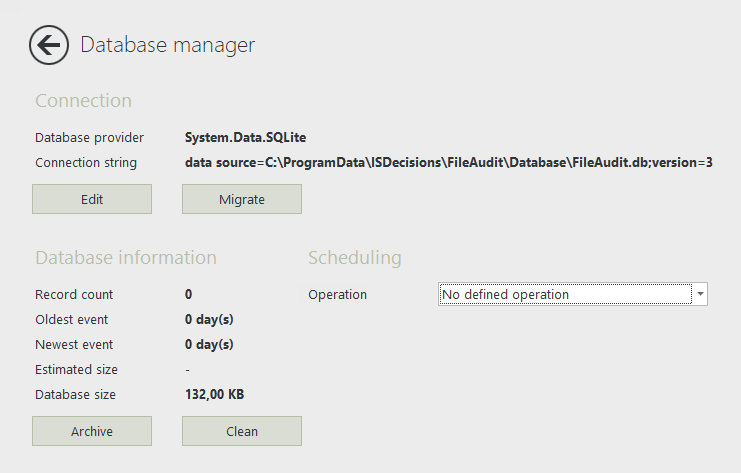Click the Record count value
The image size is (741, 473).
point(188,294)
